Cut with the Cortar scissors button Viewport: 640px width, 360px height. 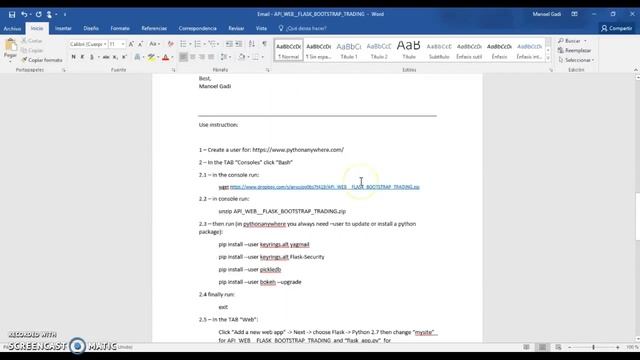(x=32, y=41)
